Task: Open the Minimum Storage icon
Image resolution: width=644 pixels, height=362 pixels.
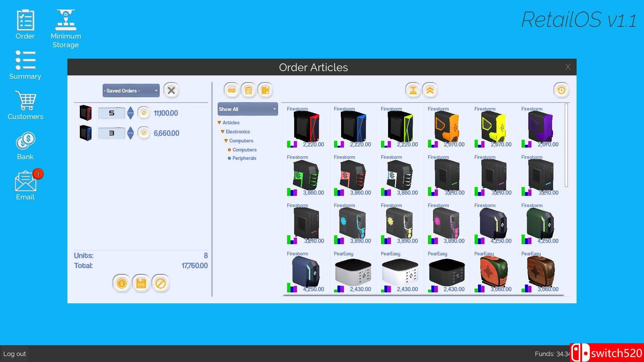Action: [66, 28]
